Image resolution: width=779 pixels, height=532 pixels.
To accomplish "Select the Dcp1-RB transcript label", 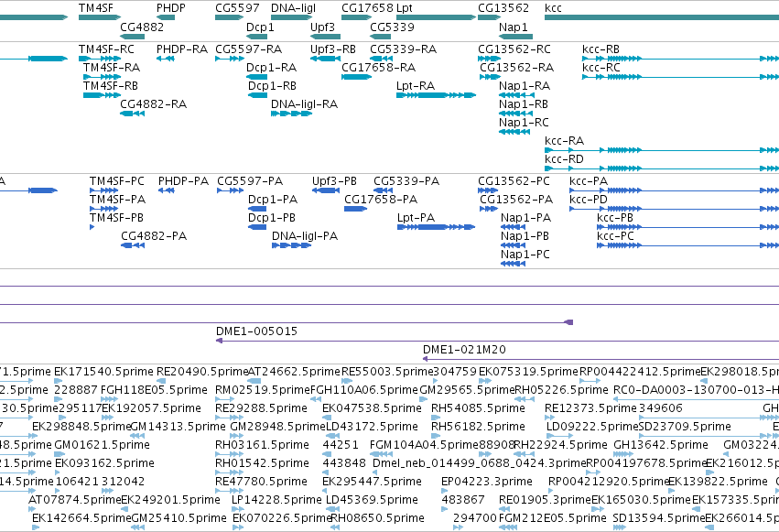I will (272, 86).
